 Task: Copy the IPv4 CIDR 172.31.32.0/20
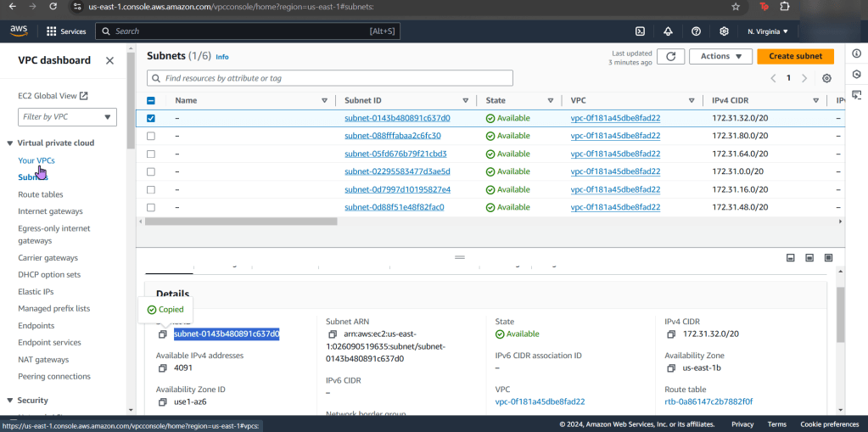coord(670,334)
